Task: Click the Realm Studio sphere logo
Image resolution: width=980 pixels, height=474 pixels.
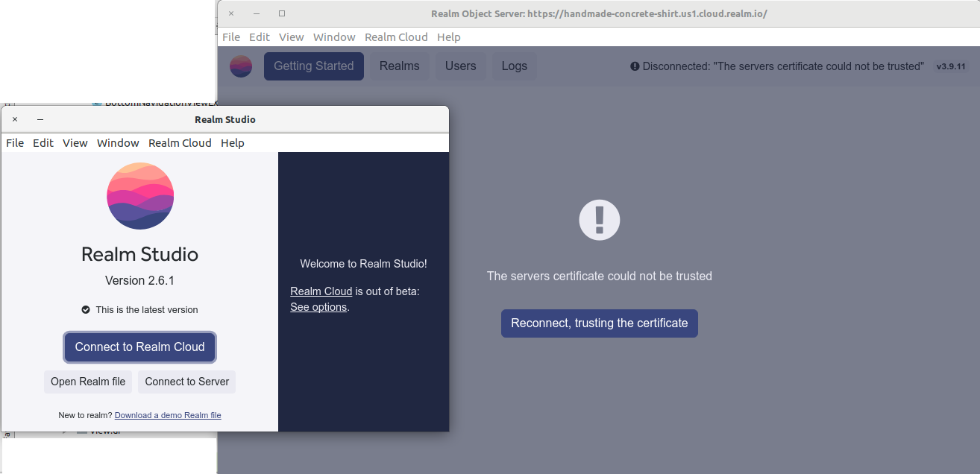Action: [x=140, y=196]
